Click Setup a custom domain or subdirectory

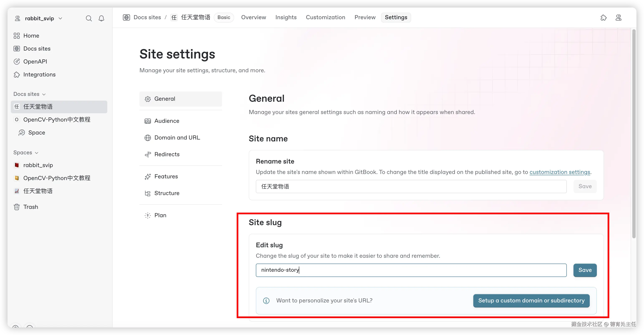click(531, 301)
